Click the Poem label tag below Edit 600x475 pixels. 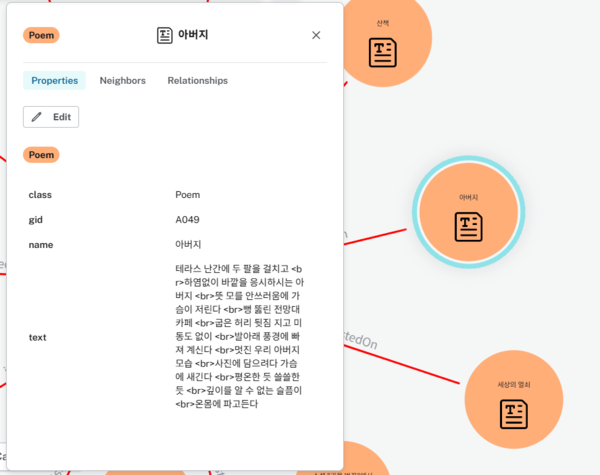pos(41,155)
